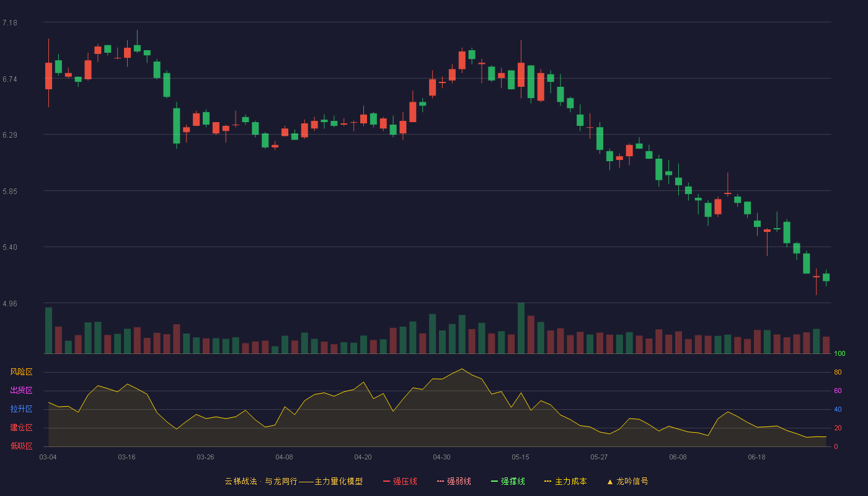Select the tallest volume bar above 05-15

(521, 328)
